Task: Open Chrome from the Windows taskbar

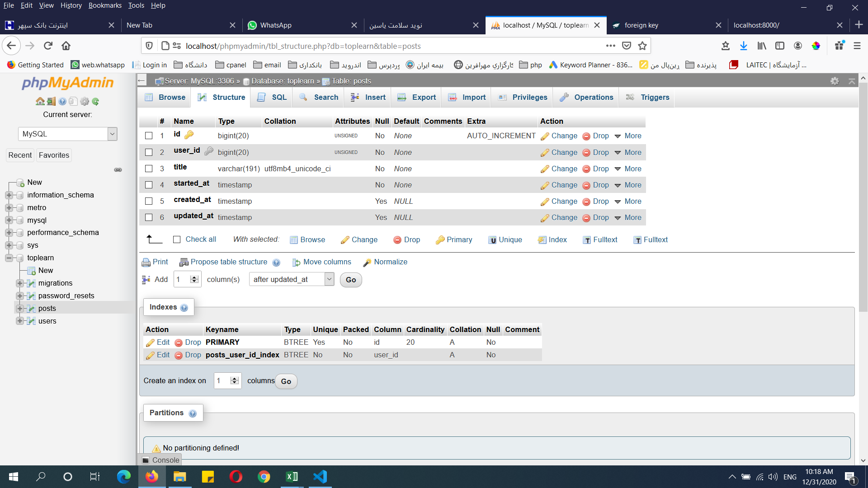Action: 264,476
